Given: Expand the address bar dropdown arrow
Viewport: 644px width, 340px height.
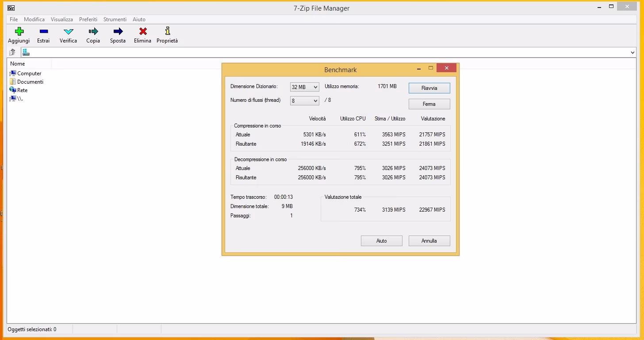Looking at the screenshot, I should [x=632, y=53].
